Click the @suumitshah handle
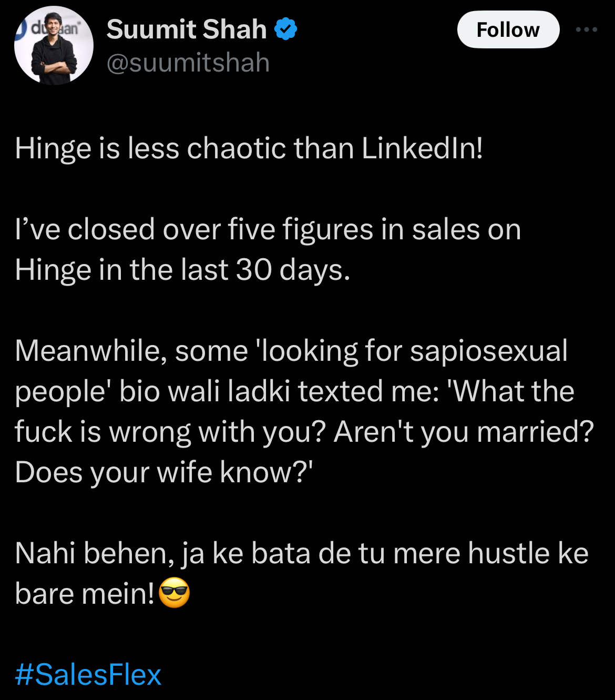615x700 pixels. 188,63
